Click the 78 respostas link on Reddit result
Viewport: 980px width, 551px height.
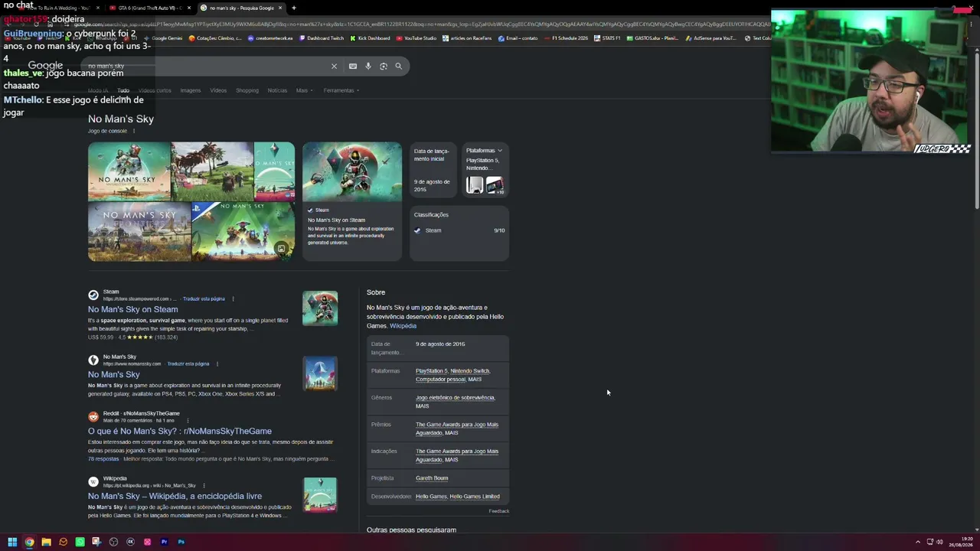(x=103, y=459)
